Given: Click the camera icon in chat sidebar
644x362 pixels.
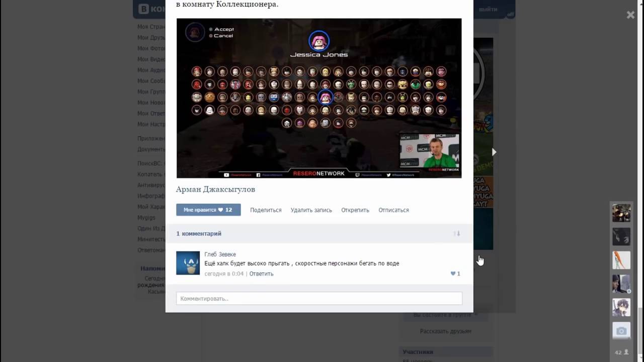Looking at the screenshot, I should coord(621,331).
